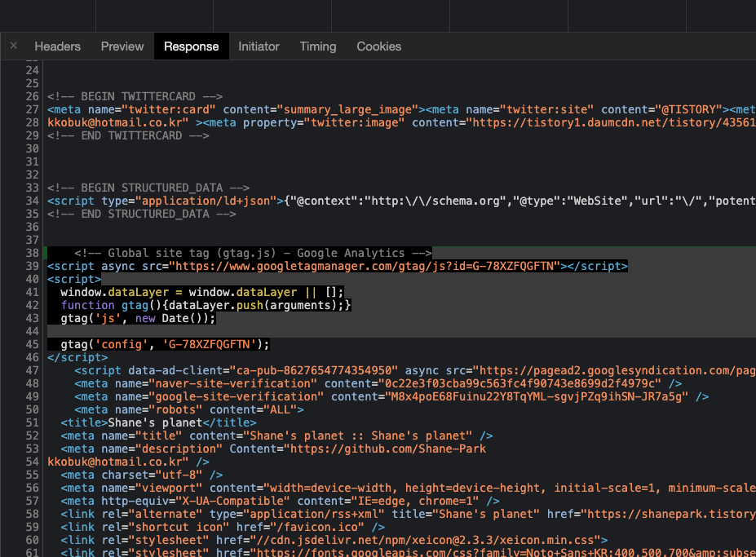Screen dimensions: 756x557
Task: Click the application/rss+xml alternate link line
Action: 409,514
